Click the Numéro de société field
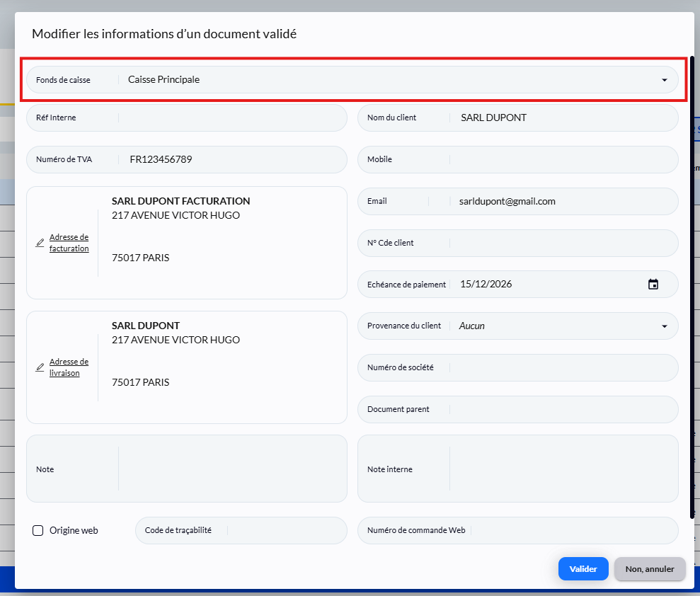700x596 pixels. 518,367
